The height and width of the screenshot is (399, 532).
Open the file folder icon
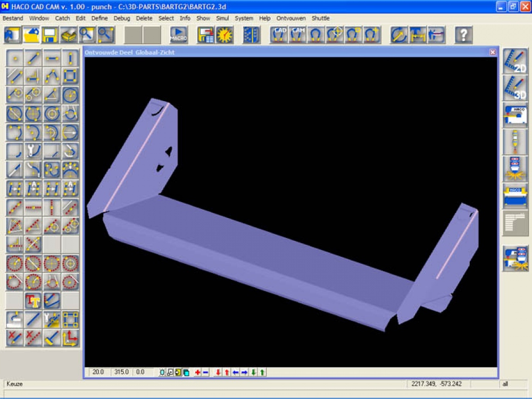[31, 35]
